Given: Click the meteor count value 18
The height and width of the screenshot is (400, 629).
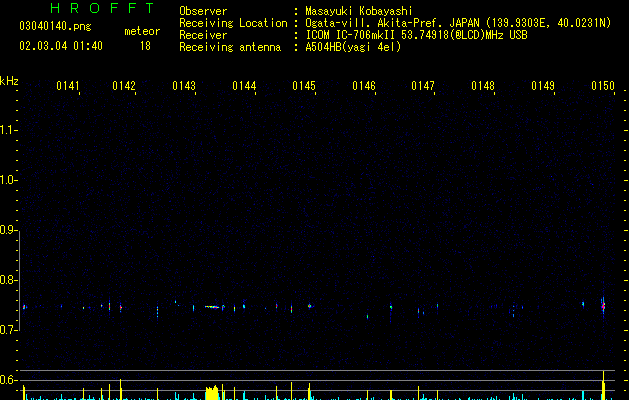Looking at the screenshot, I should coord(145,46).
